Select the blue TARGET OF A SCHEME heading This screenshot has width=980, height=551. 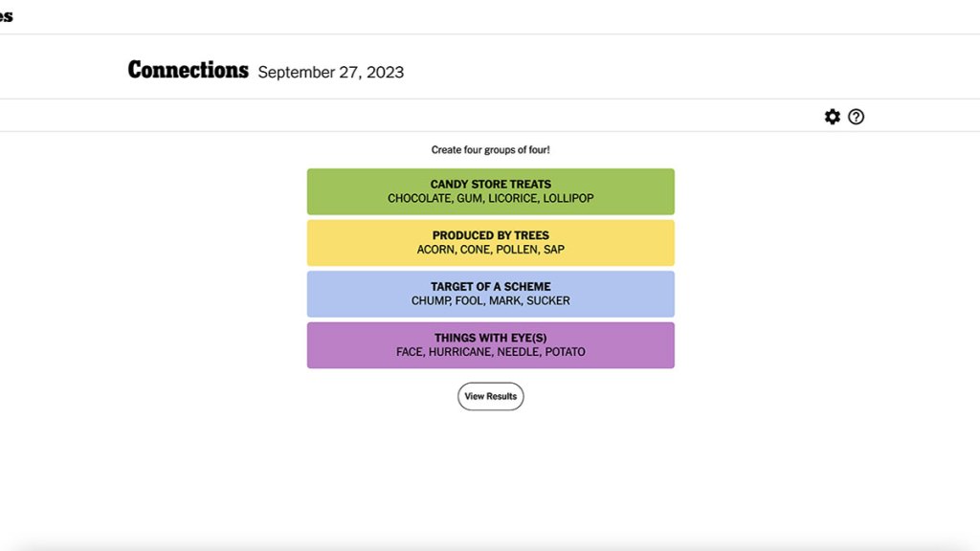(x=490, y=287)
